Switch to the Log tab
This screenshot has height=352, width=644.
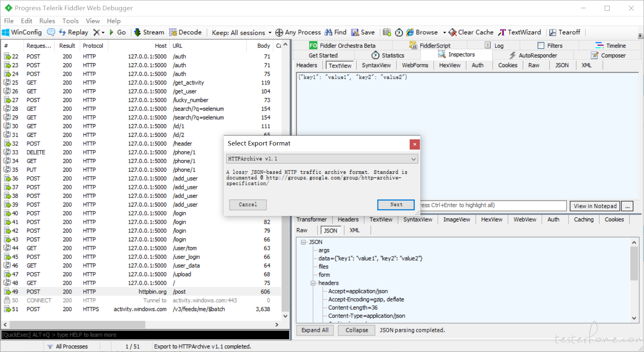pyautogui.click(x=494, y=45)
